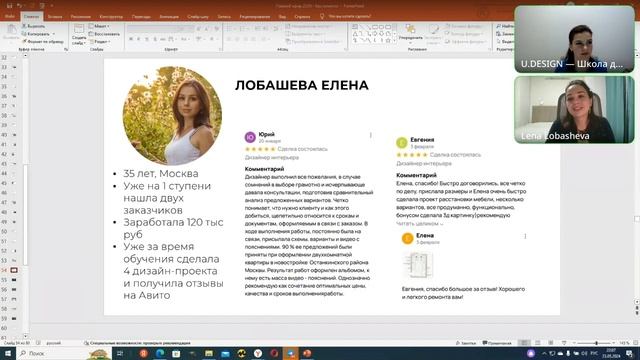Click Reset (Восстановить) in the Slides group
This screenshot has height=360, width=640.
coord(104,34)
